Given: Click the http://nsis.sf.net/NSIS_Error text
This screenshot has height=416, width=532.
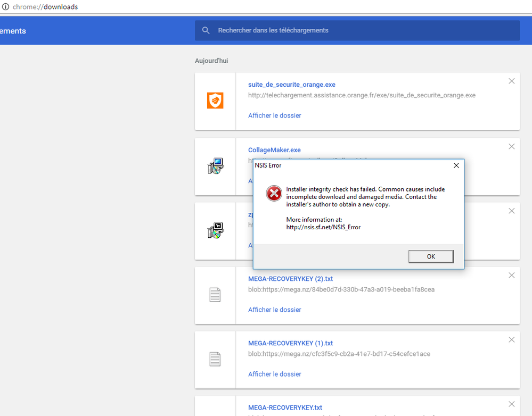Looking at the screenshot, I should 323,227.
